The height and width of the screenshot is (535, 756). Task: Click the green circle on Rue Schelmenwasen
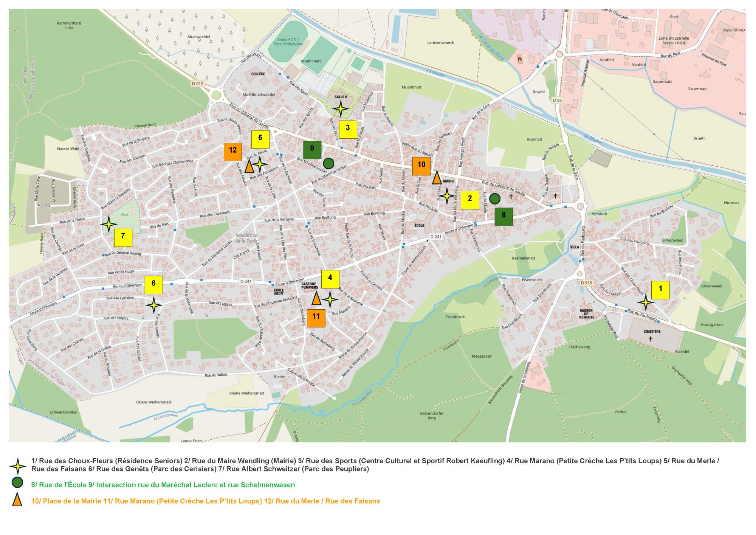328,163
